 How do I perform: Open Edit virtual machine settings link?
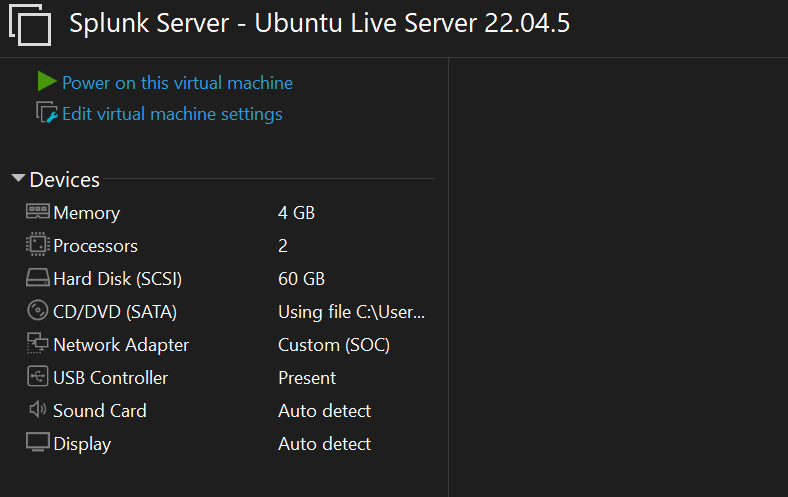click(172, 114)
